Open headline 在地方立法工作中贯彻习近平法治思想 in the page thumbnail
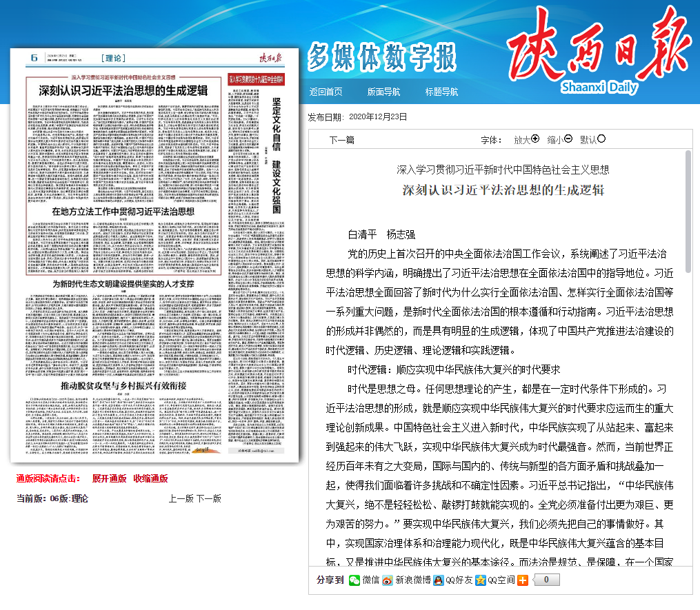The image size is (700, 610). pos(123,212)
